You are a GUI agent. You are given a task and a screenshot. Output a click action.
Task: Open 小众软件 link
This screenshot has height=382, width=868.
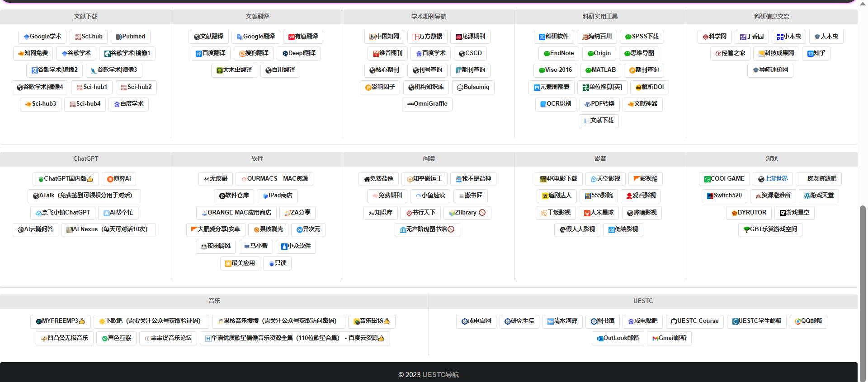[296, 246]
